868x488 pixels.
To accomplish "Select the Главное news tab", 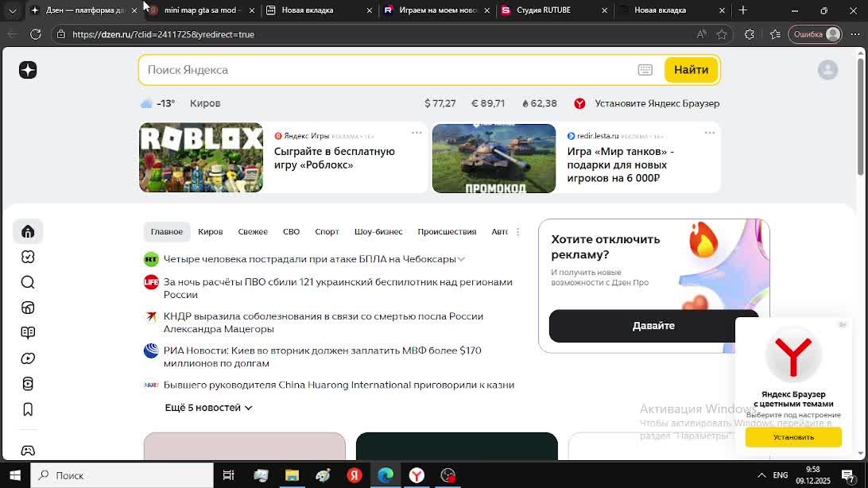I will pyautogui.click(x=167, y=232).
